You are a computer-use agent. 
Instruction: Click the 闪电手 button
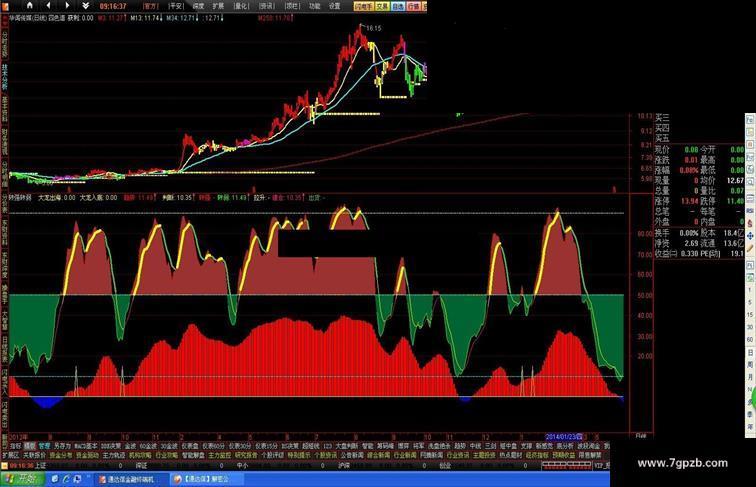(x=364, y=6)
